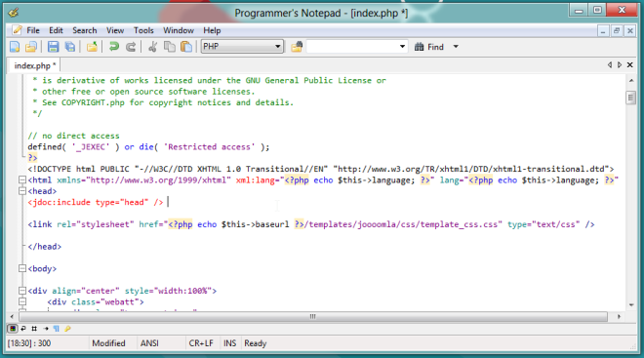
Task: Click the '[18:30] : 300' cursor position status
Action: pos(29,343)
